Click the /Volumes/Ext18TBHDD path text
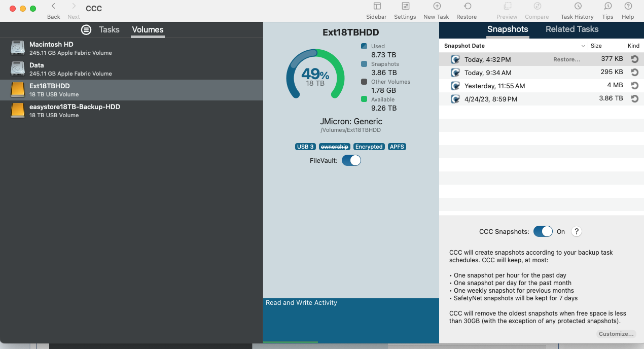Image resolution: width=644 pixels, height=349 pixels. 350,130
